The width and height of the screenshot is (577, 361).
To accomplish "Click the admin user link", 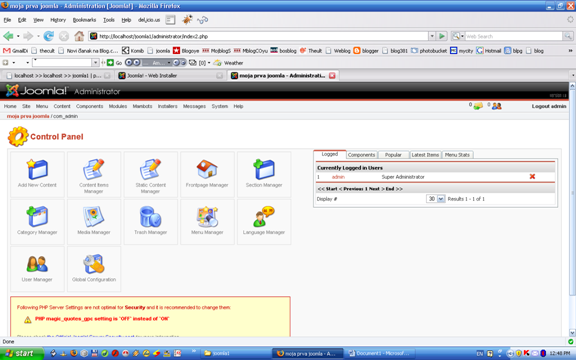I will click(338, 177).
